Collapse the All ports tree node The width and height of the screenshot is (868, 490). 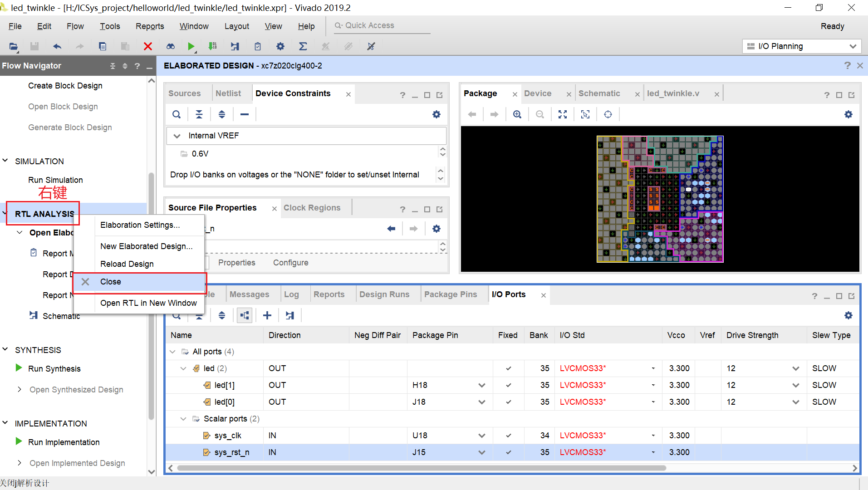click(x=172, y=352)
